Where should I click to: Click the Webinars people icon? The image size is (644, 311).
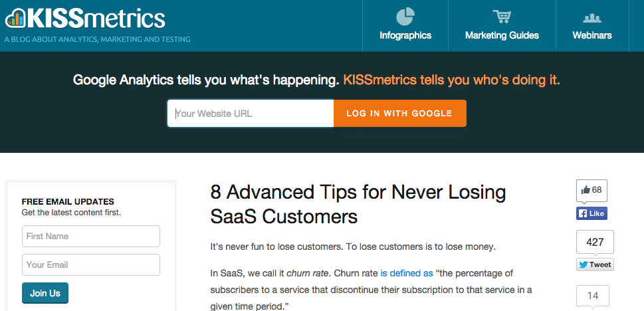(592, 18)
